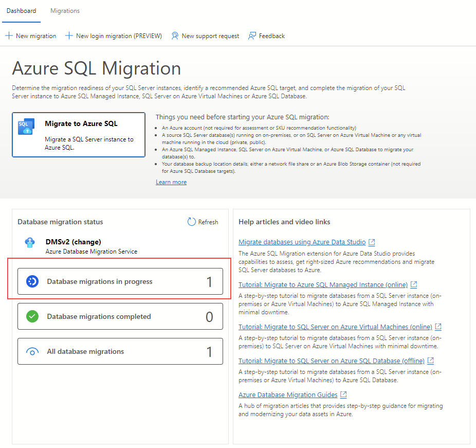Screen dimensions: 476x448
Task: Click the Feedback person icon
Action: point(252,36)
